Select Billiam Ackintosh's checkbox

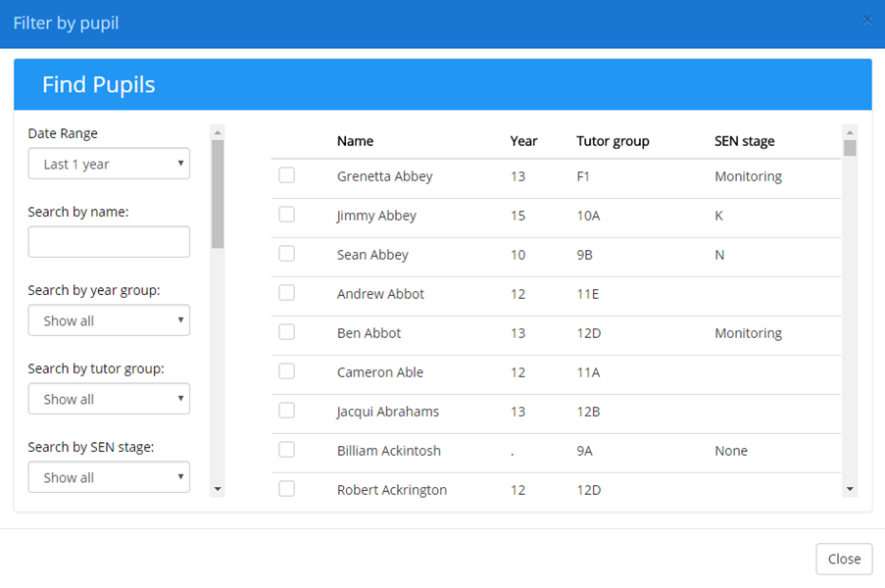286,451
